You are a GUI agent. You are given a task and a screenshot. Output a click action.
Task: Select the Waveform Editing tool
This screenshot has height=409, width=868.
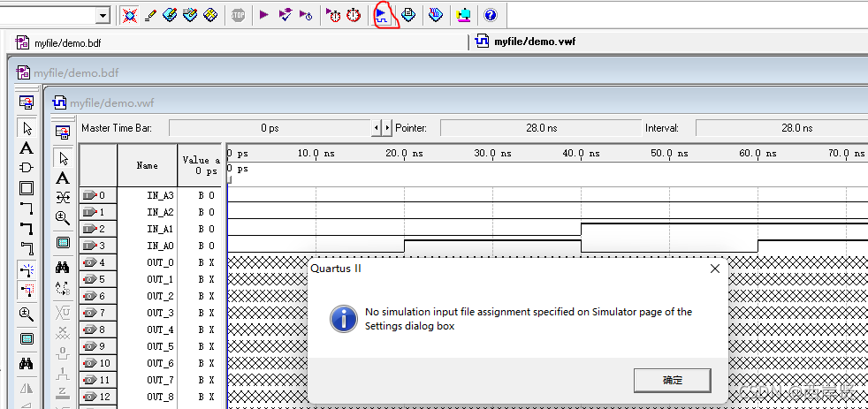coord(63,198)
